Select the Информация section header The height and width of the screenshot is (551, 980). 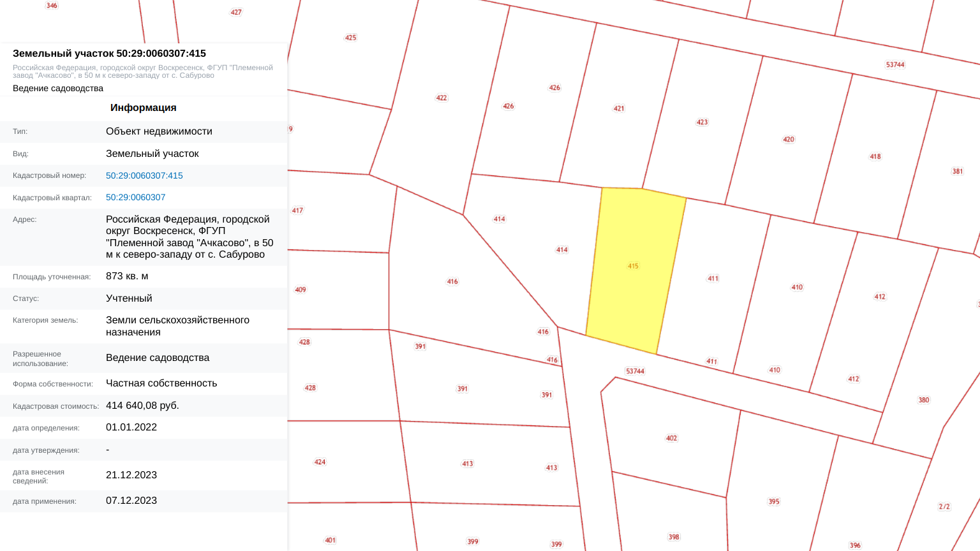tap(143, 108)
